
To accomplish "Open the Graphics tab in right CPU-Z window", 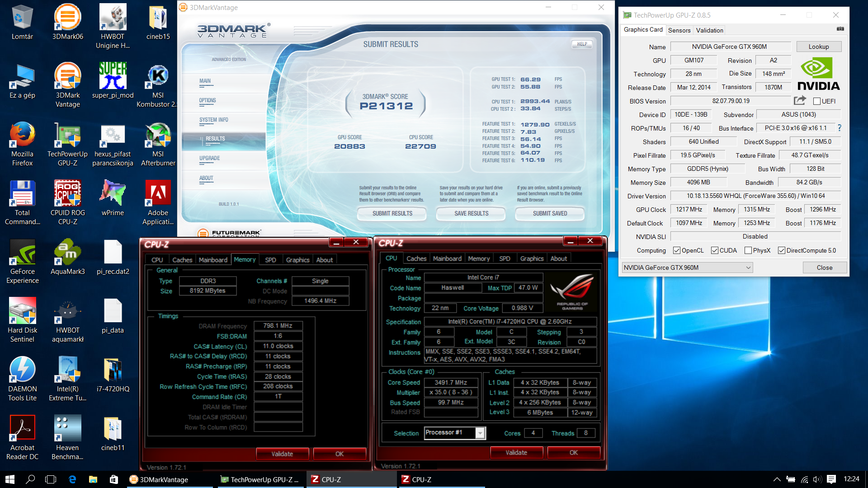I will coord(532,258).
